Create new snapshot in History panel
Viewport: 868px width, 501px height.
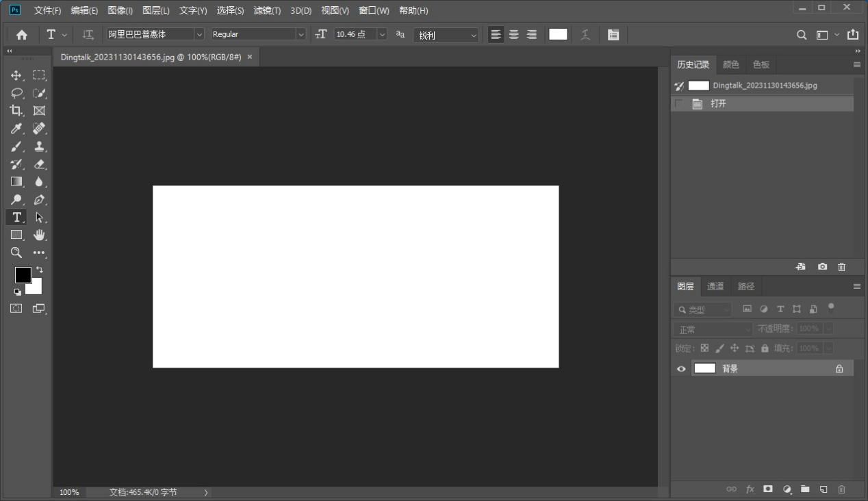point(822,267)
